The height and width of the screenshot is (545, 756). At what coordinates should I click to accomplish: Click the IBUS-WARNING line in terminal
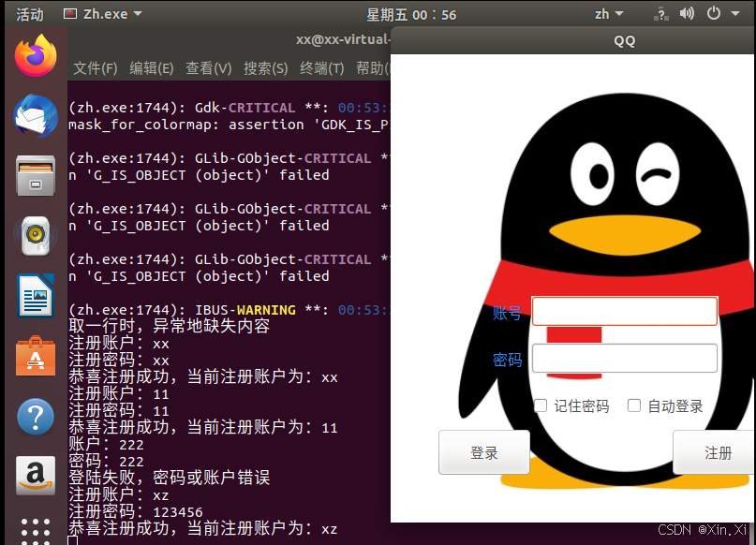point(229,310)
